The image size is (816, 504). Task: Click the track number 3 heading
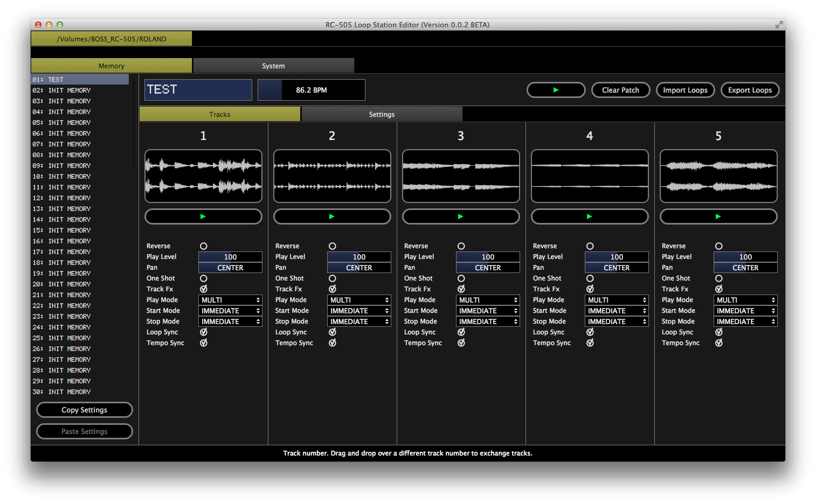pos(461,136)
